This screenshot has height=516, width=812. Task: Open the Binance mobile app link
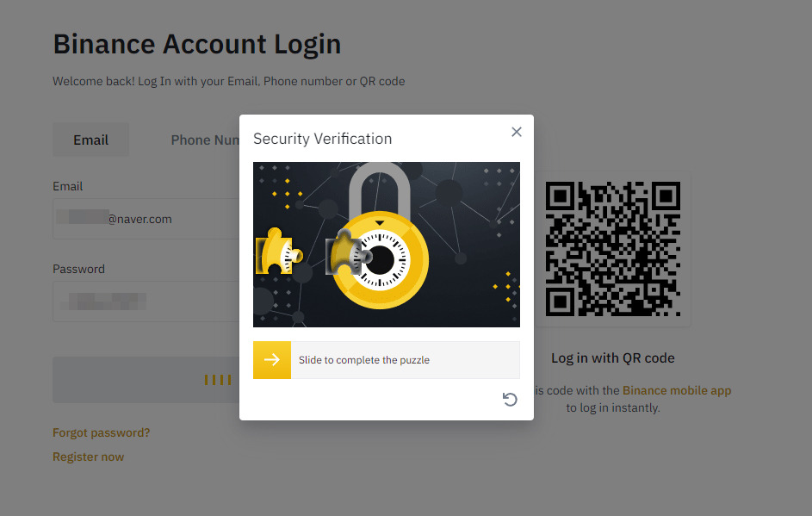677,390
